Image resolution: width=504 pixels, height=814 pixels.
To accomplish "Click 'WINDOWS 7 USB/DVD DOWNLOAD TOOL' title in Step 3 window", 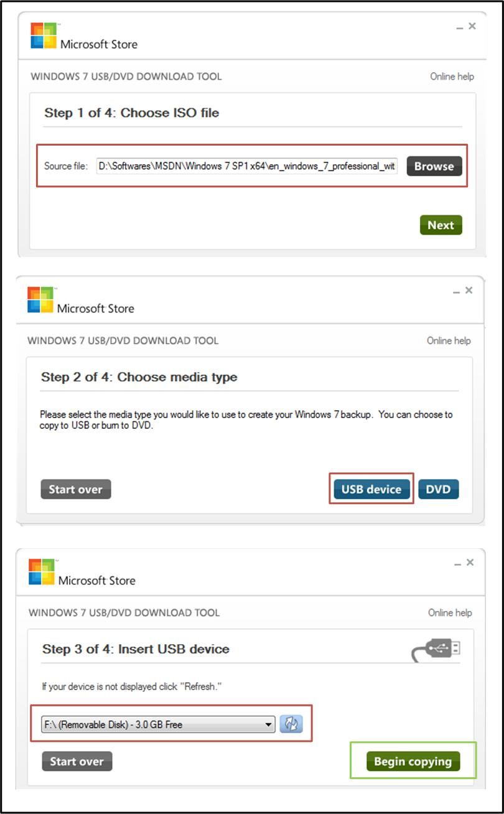I will pos(124,612).
